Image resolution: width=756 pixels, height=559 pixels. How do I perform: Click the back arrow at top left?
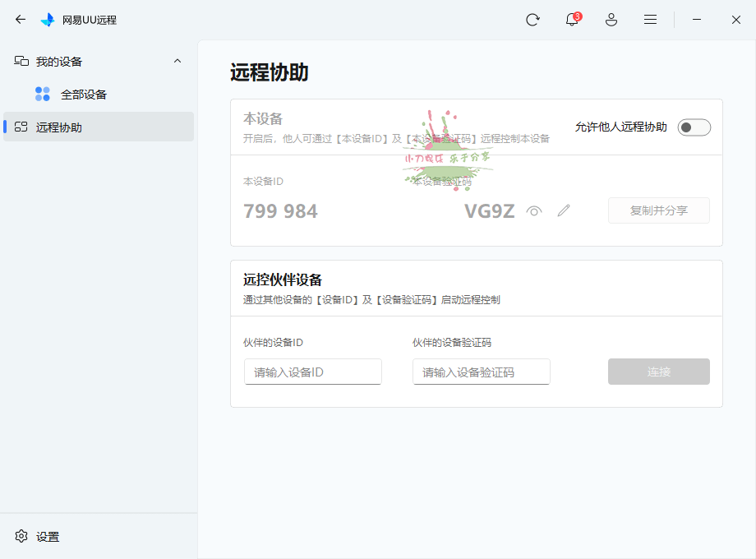point(20,19)
